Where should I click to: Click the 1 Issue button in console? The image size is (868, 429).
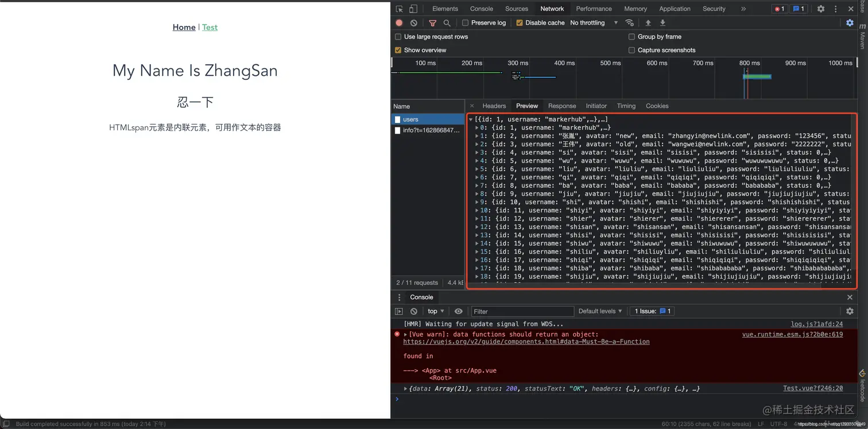point(652,311)
